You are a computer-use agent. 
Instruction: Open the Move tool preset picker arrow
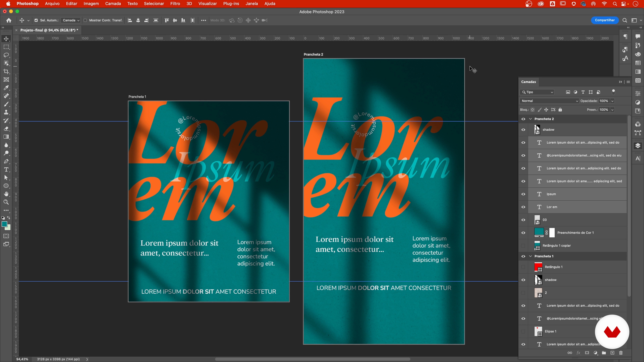(x=28, y=20)
